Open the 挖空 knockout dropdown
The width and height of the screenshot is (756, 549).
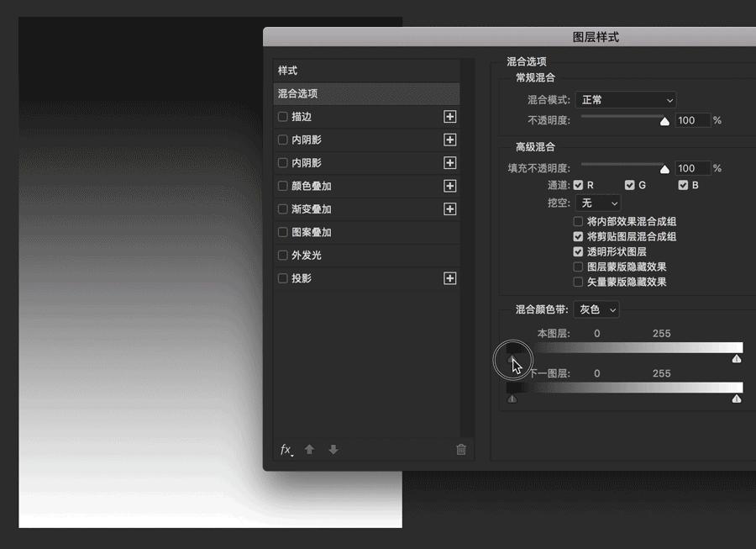tap(597, 203)
